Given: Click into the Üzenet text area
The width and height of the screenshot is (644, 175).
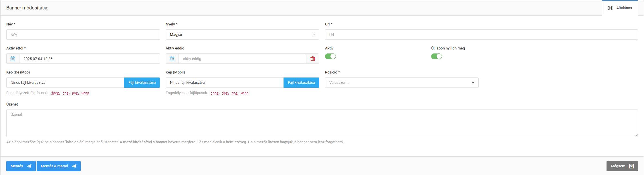Looking at the screenshot, I should pyautogui.click(x=322, y=123).
